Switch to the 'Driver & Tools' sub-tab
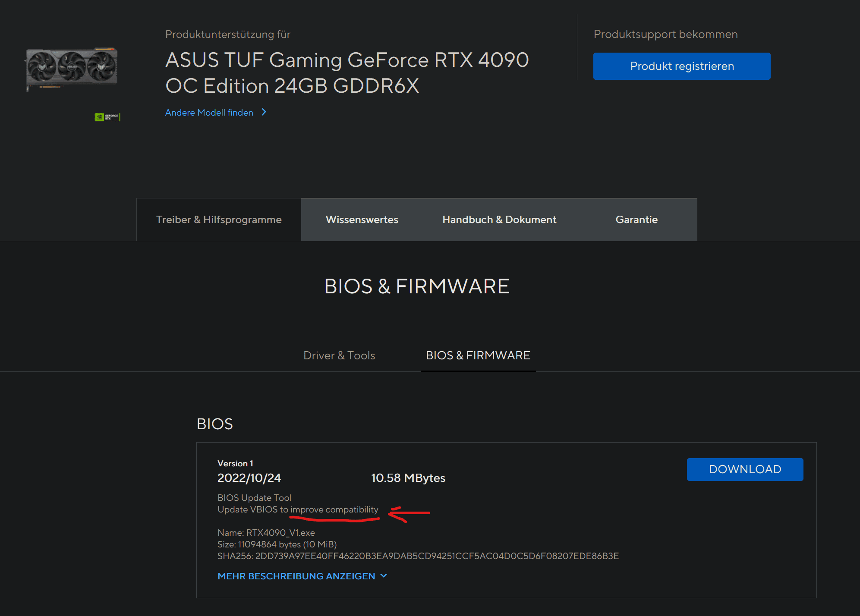 [339, 355]
